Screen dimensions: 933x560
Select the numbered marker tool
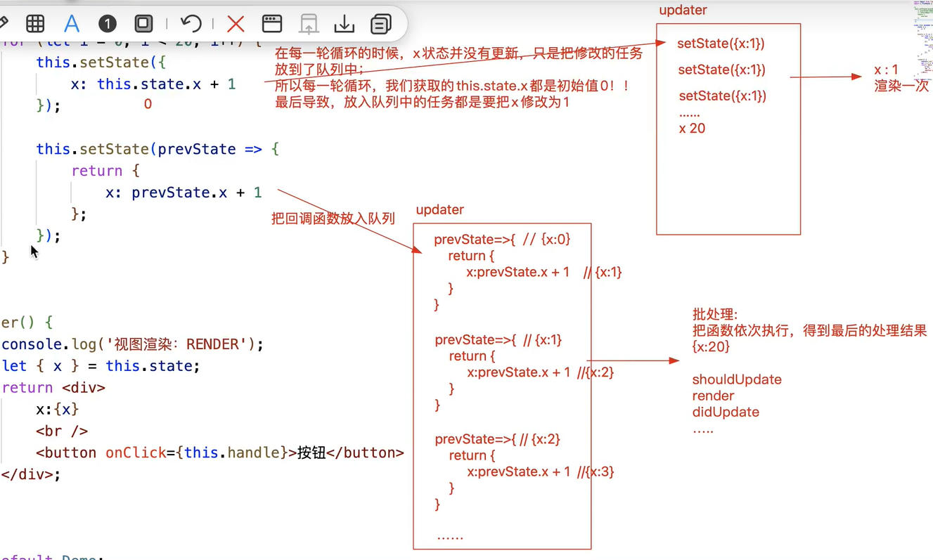tap(107, 24)
